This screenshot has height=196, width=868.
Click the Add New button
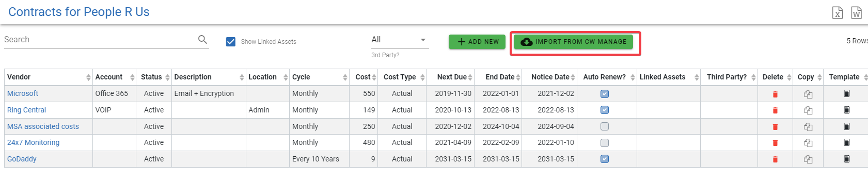pyautogui.click(x=477, y=42)
